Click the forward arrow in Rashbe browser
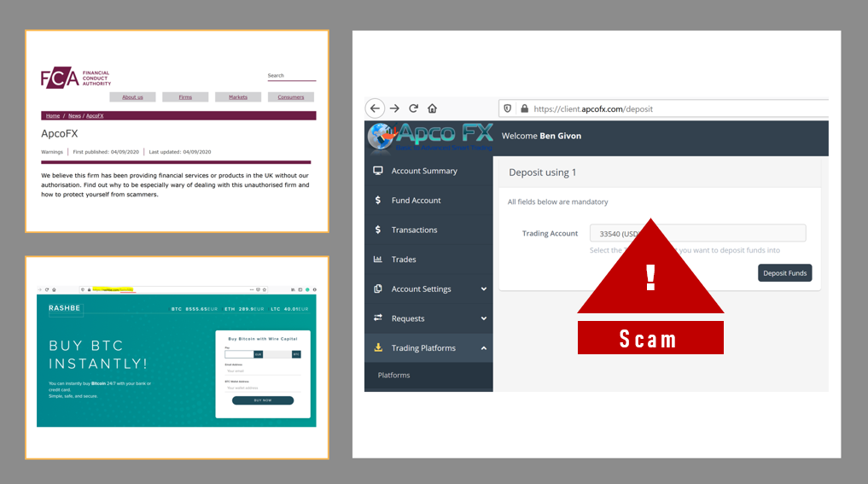 (x=40, y=289)
